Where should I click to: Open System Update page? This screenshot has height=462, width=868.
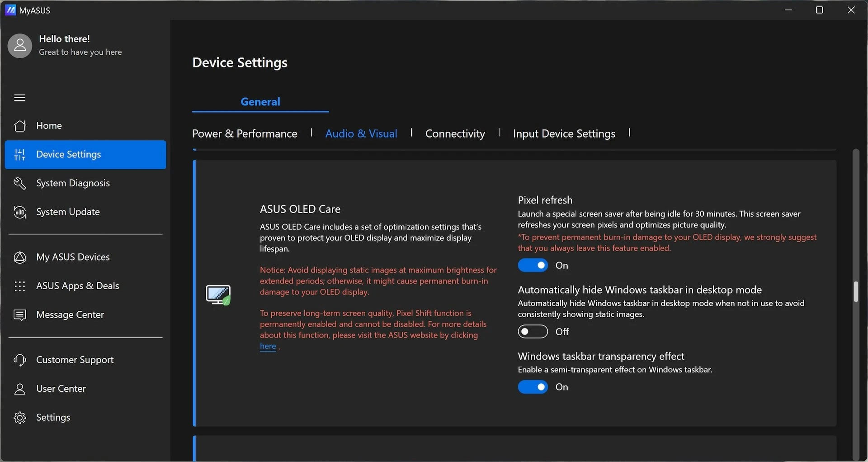pos(85,212)
